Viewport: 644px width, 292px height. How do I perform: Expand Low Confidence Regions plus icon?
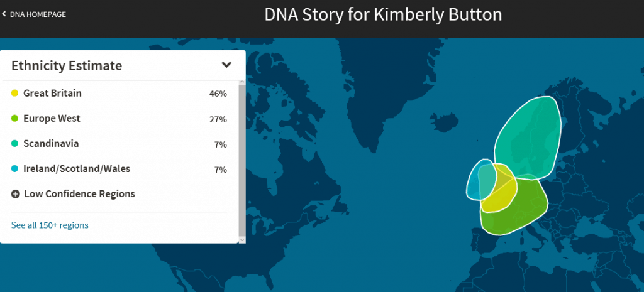tap(16, 194)
